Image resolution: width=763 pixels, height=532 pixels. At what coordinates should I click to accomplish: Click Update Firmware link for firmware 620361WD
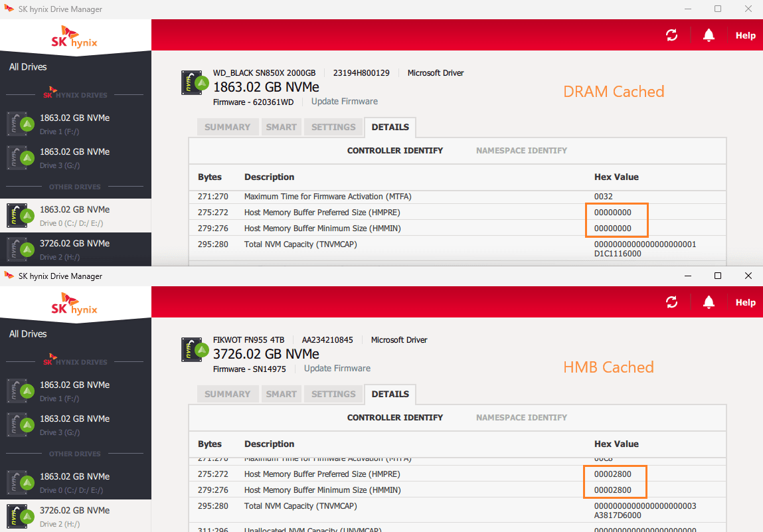[345, 101]
